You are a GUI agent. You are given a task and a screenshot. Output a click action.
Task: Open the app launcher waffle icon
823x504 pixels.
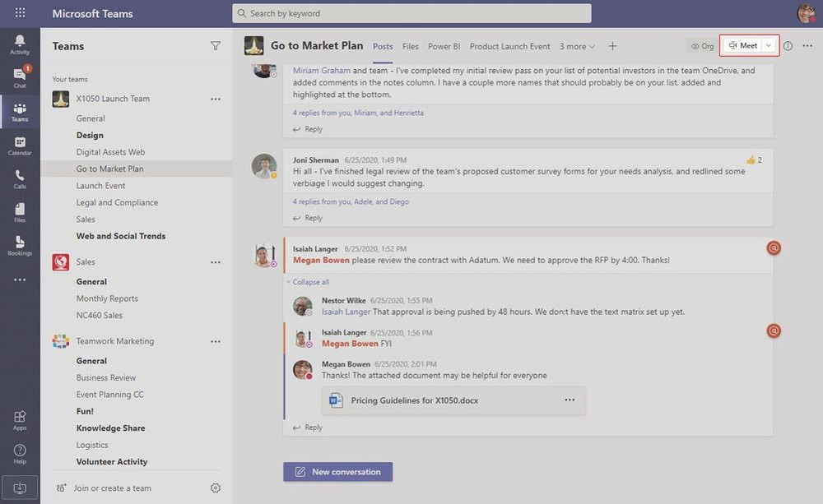20,12
